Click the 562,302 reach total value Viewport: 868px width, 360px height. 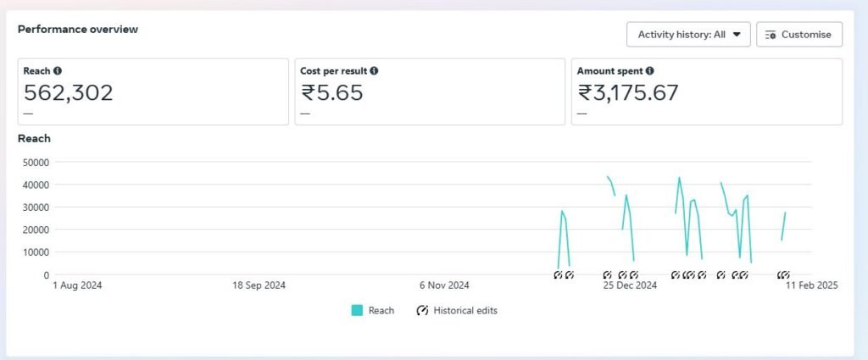pos(69,93)
